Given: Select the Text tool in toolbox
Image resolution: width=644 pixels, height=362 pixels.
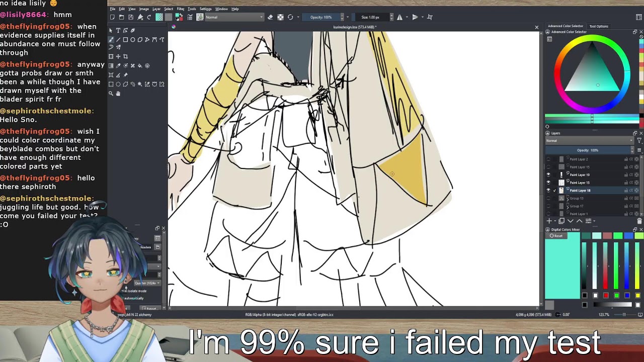Looking at the screenshot, I should click(x=118, y=30).
